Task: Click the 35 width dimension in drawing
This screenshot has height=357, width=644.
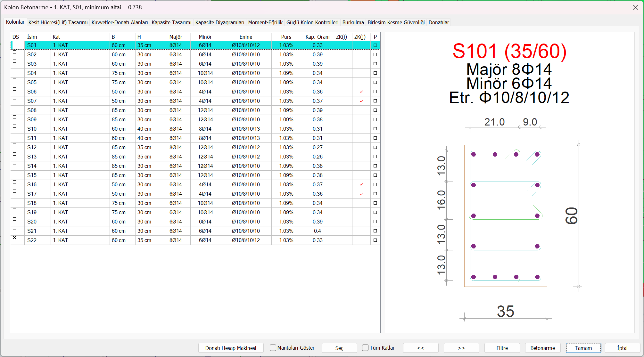Action: coord(506,311)
